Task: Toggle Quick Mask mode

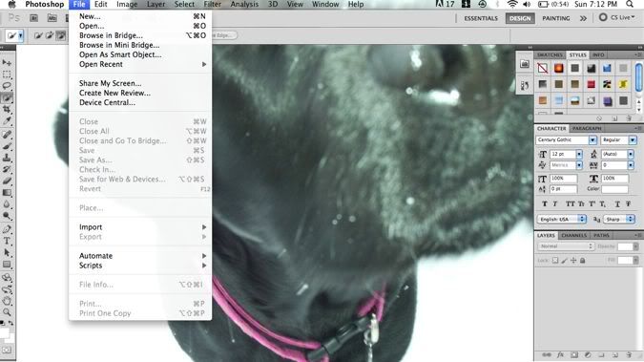Action: 7,351
